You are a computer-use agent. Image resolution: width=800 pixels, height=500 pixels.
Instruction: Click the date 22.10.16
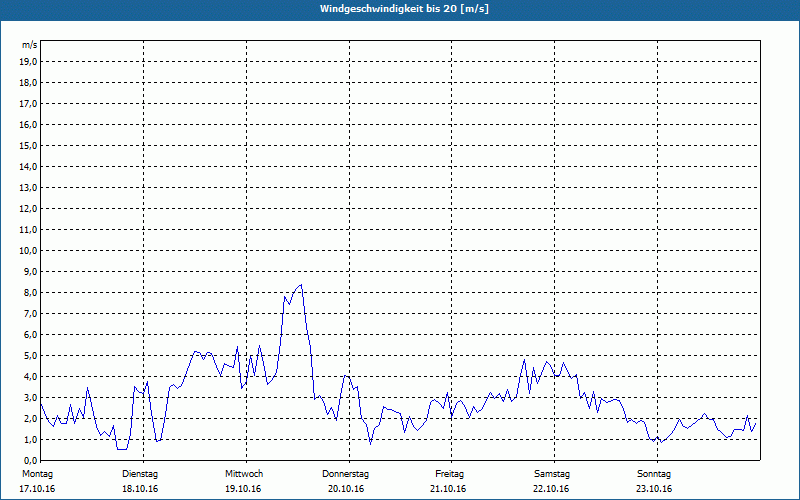[551, 489]
